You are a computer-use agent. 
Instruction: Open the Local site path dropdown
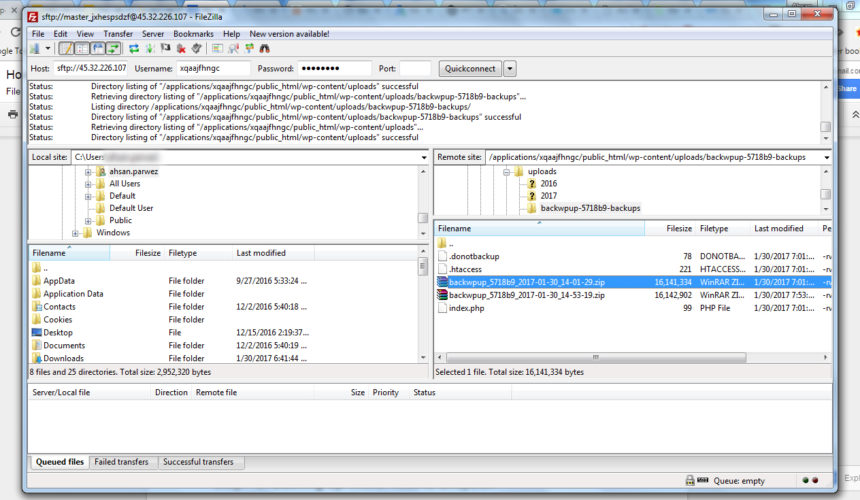click(424, 157)
